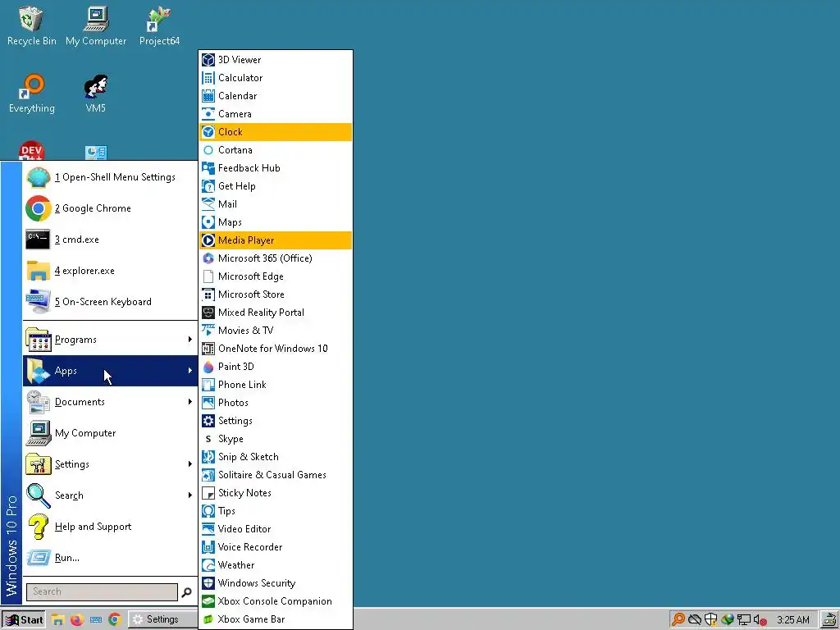Image resolution: width=840 pixels, height=630 pixels.
Task: Open cmd.exe from the recent list
Action: 111,240
